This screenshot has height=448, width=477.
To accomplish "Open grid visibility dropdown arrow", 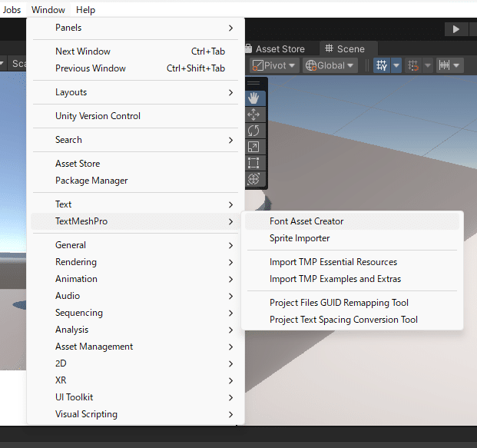I will (396, 65).
